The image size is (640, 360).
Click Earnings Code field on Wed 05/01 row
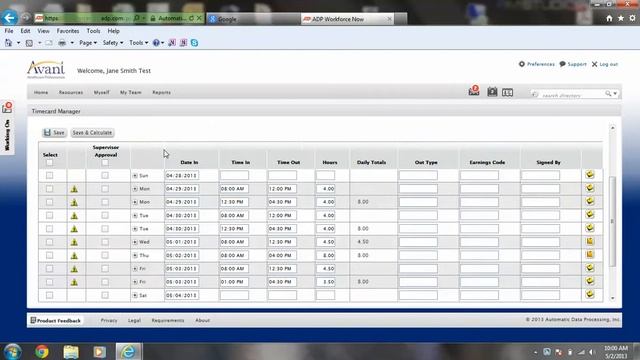479,242
